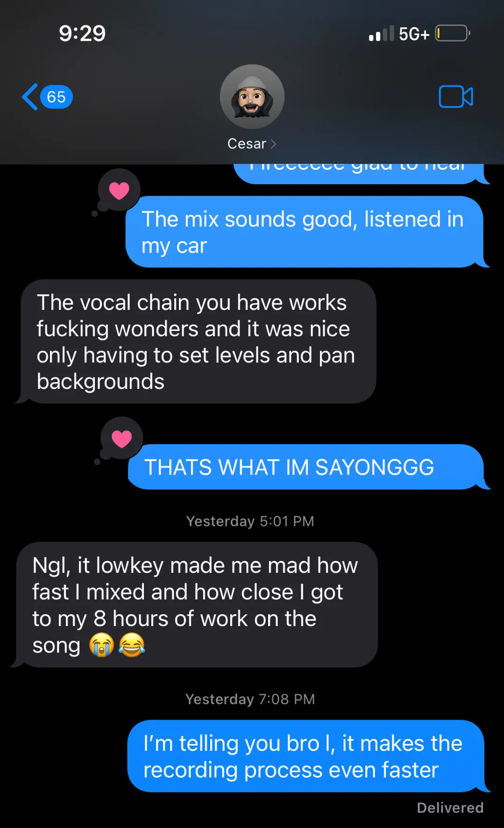This screenshot has width=504, height=828.
Task: Tap the Yesterday 5:01 PM timestamp
Action: (x=250, y=521)
